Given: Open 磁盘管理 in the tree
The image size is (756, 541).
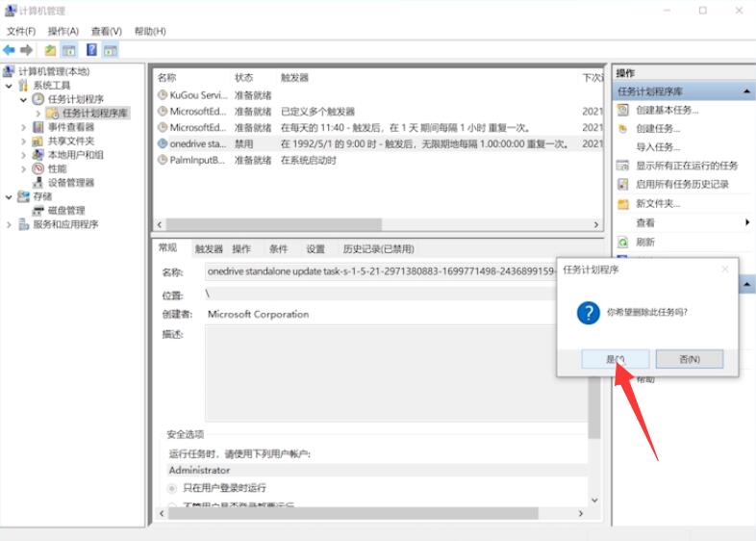Looking at the screenshot, I should [66, 211].
